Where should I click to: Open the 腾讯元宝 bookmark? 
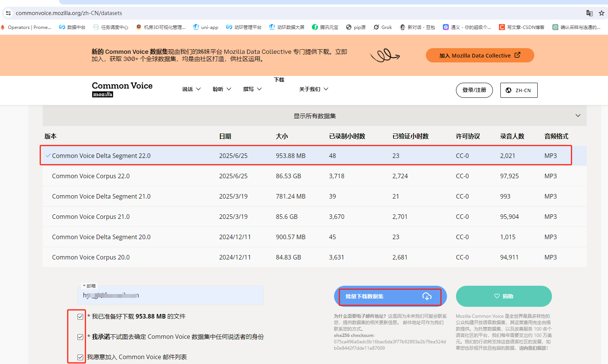(x=325, y=27)
